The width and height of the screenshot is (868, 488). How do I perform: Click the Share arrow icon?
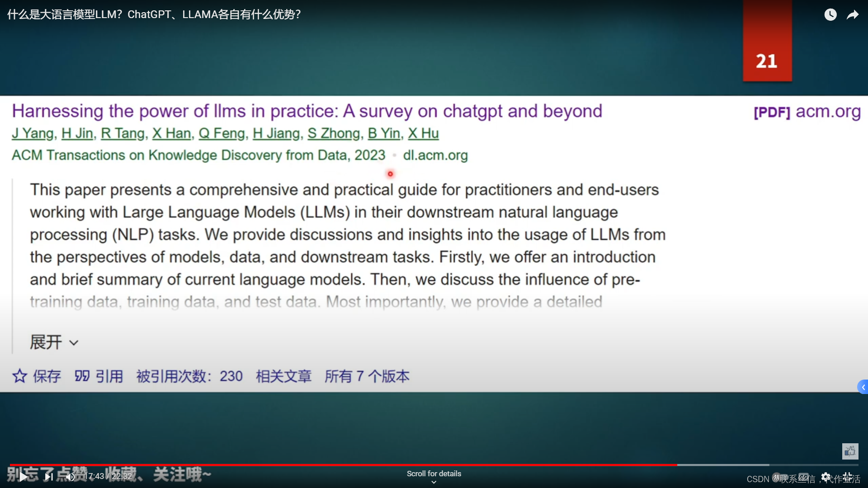point(853,14)
